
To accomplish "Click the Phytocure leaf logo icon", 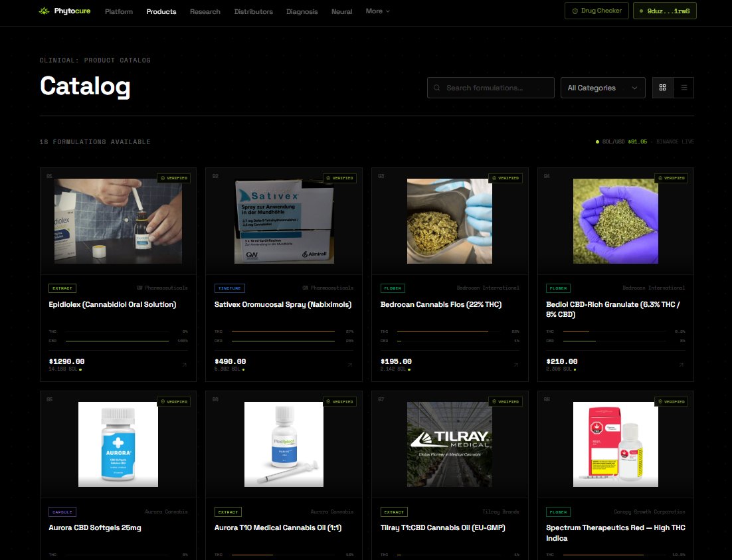I will 45,11.
